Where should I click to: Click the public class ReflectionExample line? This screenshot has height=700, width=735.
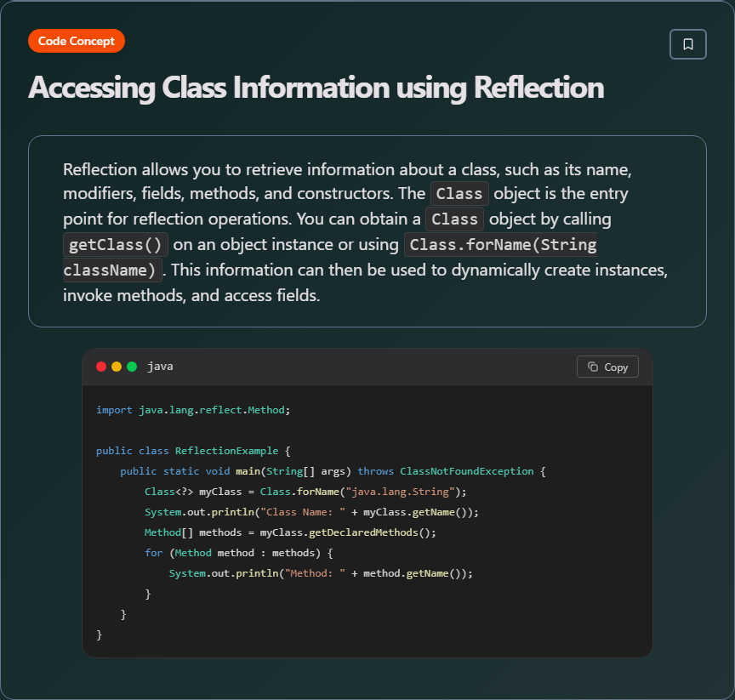(193, 451)
